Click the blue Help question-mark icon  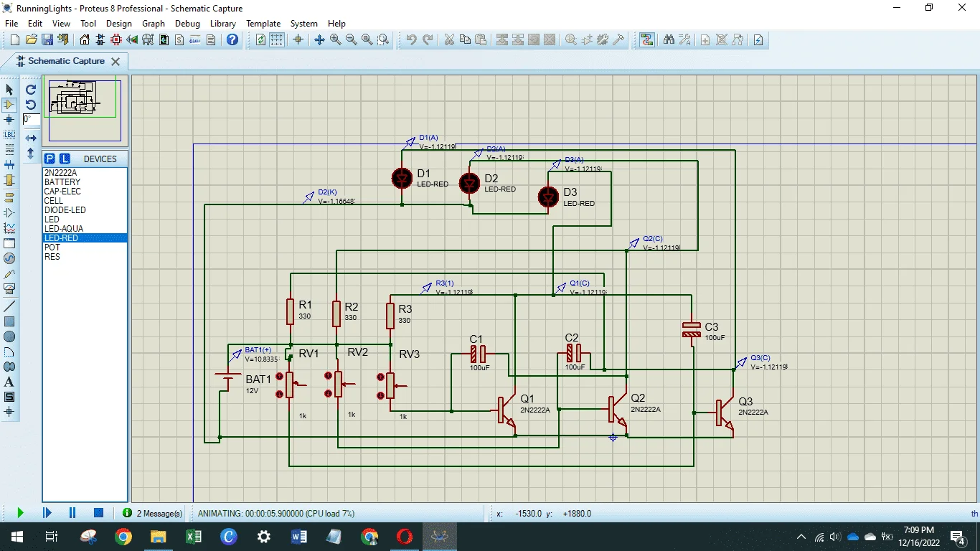232,39
